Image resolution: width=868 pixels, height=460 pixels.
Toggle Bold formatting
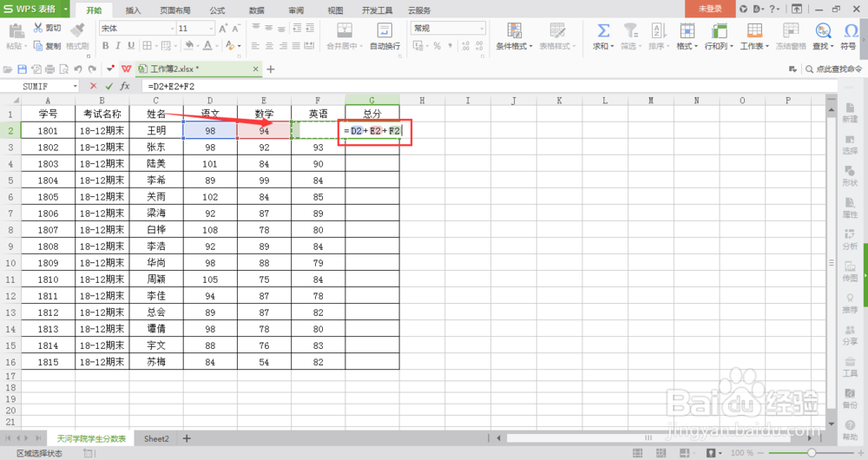[105, 46]
